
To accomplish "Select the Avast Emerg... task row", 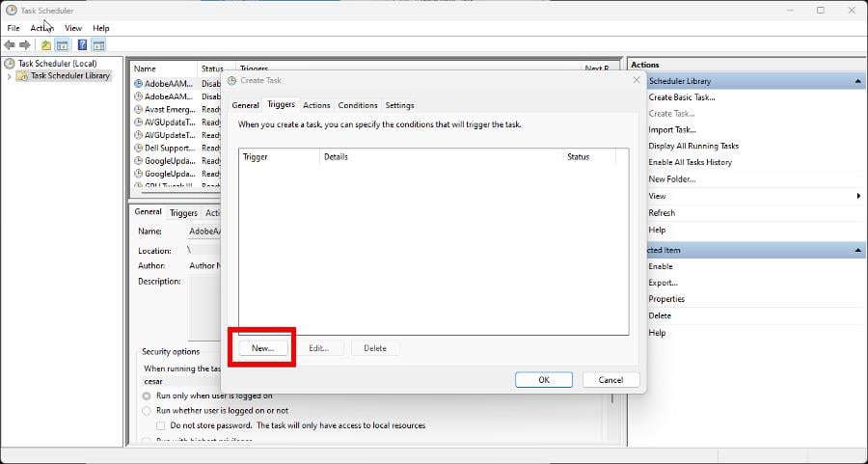I will pos(177,110).
